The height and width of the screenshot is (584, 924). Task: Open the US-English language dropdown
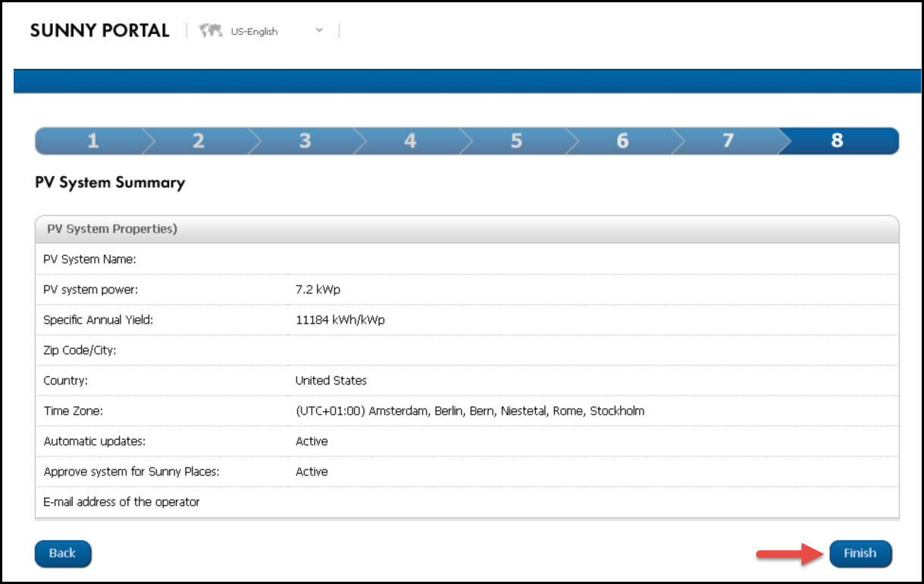254,31
